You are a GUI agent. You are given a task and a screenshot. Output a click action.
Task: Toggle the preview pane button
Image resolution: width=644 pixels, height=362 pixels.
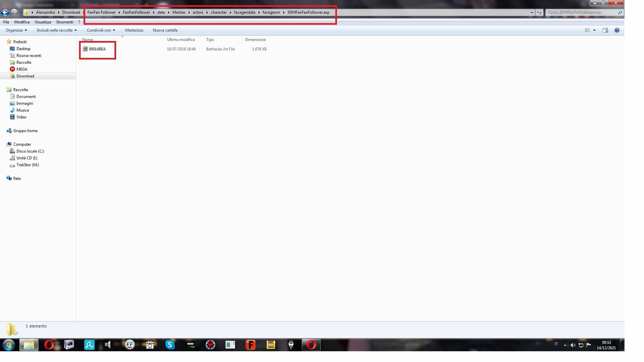tap(605, 30)
